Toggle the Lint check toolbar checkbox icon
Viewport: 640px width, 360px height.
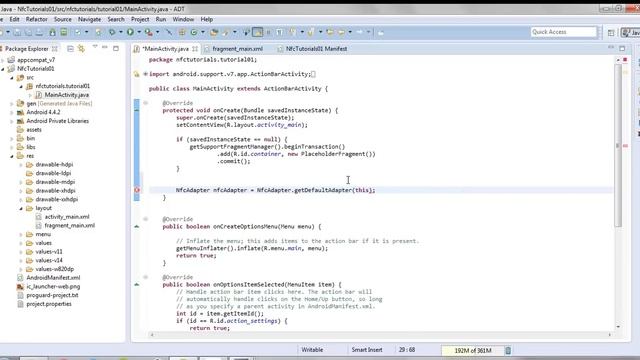78,32
